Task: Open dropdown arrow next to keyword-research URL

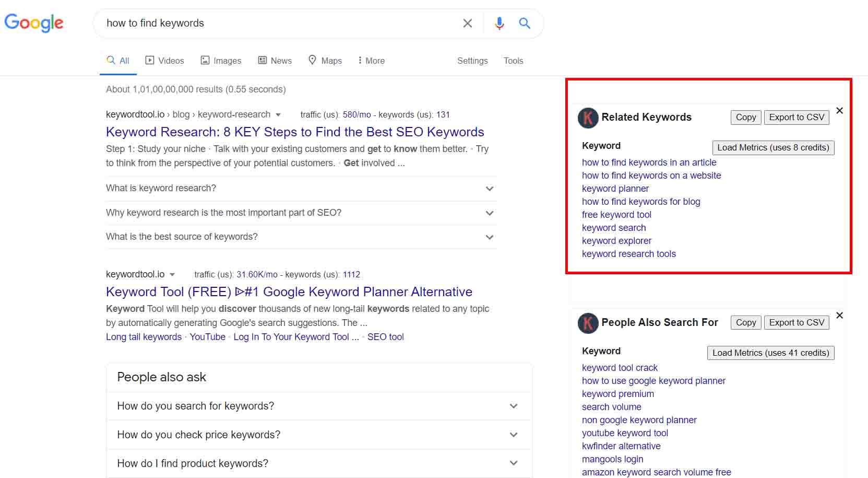Action: (x=278, y=115)
